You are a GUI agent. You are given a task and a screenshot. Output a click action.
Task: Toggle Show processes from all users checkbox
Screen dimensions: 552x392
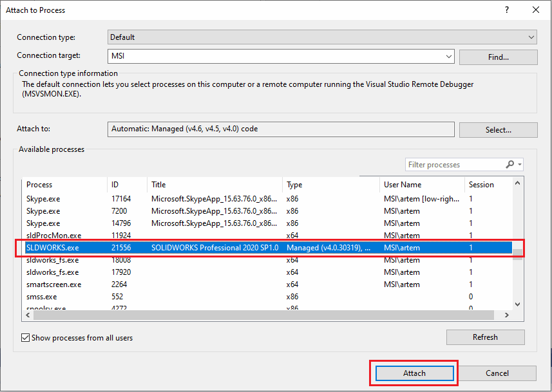pos(25,338)
